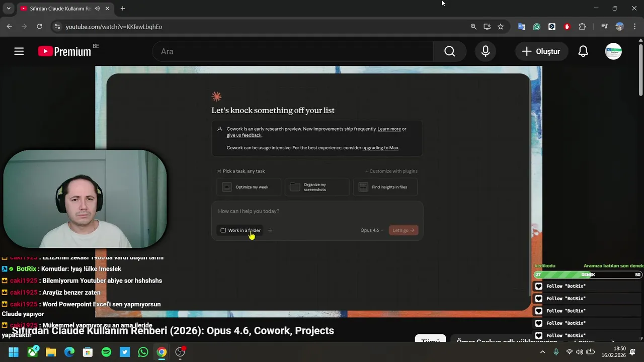Toggle Work in a folder option
This screenshot has width=644, height=362.
pos(240,230)
